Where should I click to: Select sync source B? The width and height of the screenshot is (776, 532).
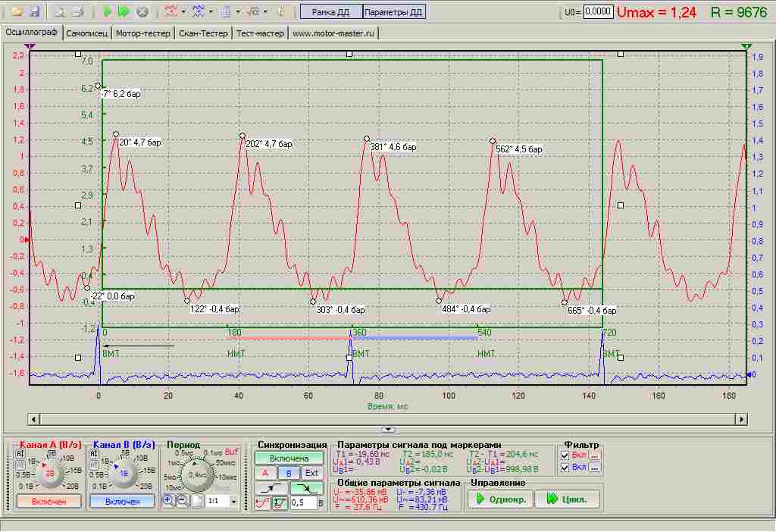pos(289,473)
